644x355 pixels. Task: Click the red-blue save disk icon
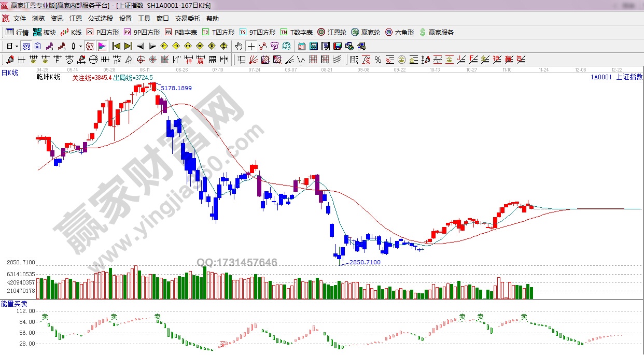pyautogui.click(x=338, y=46)
